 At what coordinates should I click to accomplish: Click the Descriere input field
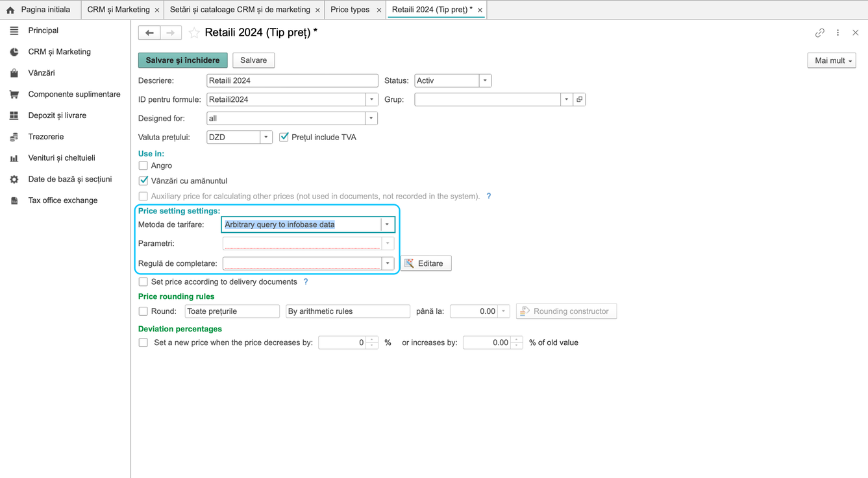pos(292,80)
